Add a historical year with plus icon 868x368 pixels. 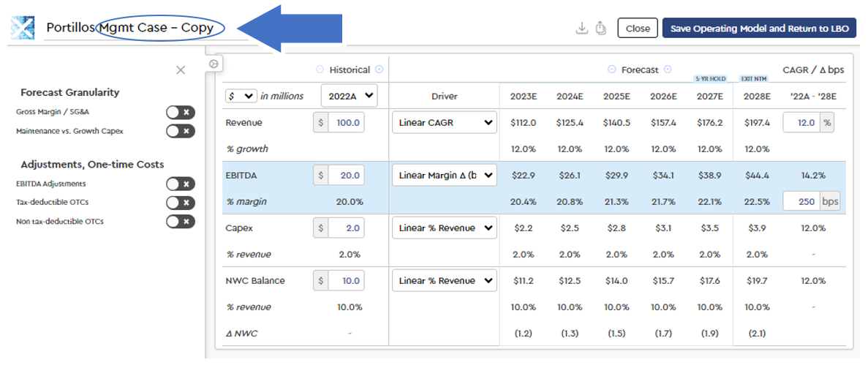pyautogui.click(x=380, y=70)
